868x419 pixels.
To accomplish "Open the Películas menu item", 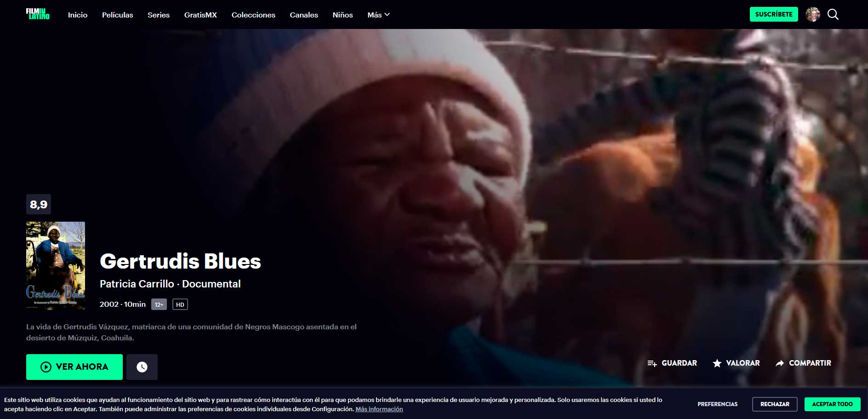I will tap(118, 15).
